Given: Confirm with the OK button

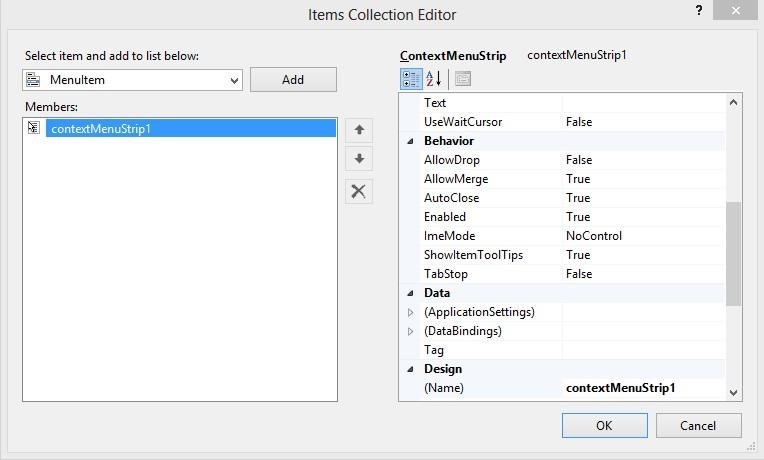Looking at the screenshot, I should pos(604,425).
